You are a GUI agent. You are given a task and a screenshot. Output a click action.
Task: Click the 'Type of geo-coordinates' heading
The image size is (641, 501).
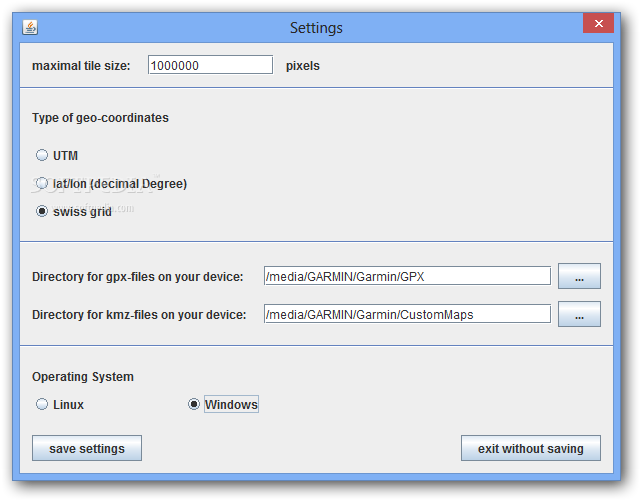coord(100,118)
